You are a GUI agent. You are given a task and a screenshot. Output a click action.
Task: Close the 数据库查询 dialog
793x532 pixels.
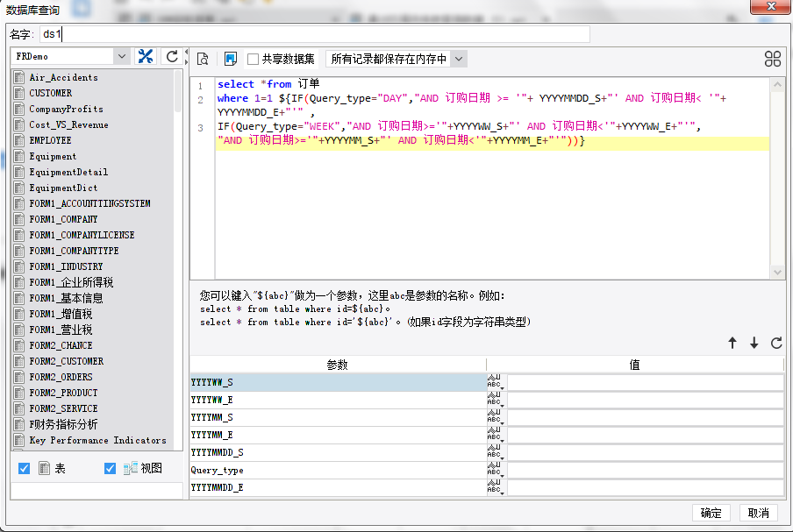coord(771,6)
